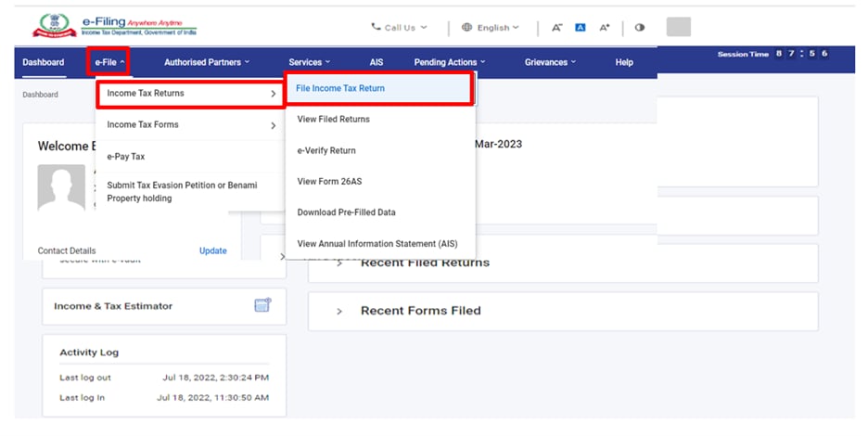Choose View Filed Returns from submenu
Viewport: 868px width, 436px height.
(x=333, y=119)
